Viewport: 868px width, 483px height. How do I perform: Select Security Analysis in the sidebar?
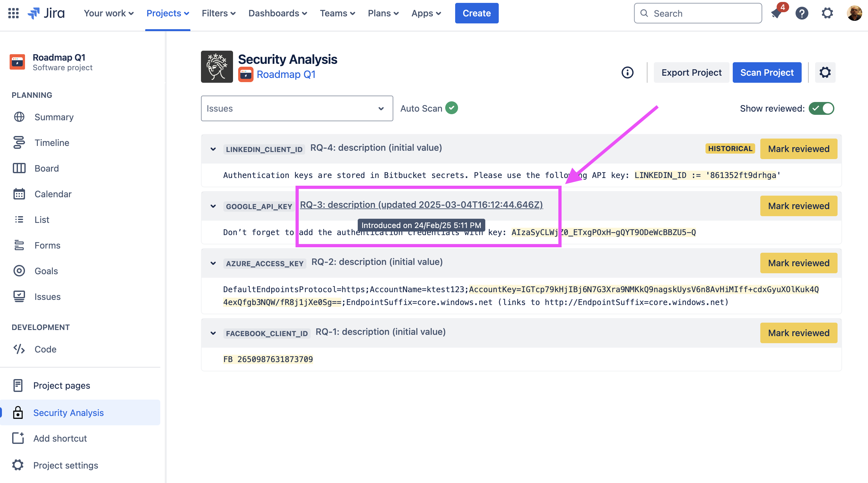pos(80,412)
